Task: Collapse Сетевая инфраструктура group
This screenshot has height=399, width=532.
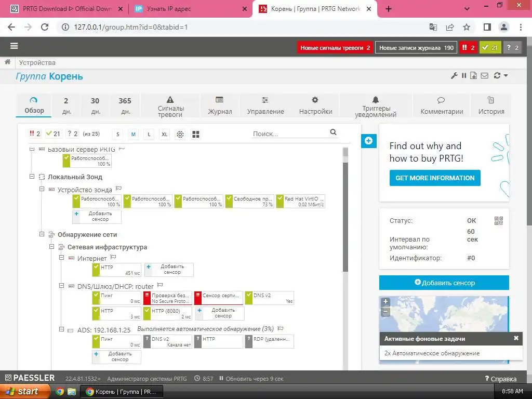Action: (x=51, y=247)
